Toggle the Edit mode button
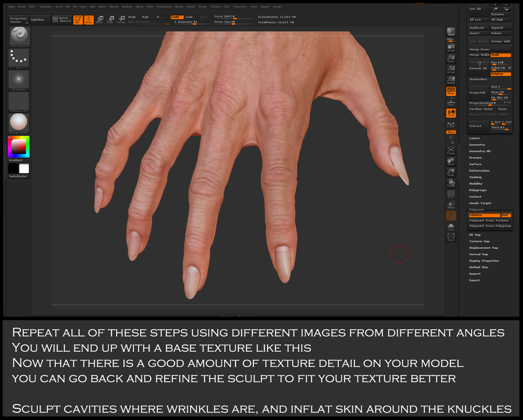Screen dimensions: 523x420 pos(78,20)
